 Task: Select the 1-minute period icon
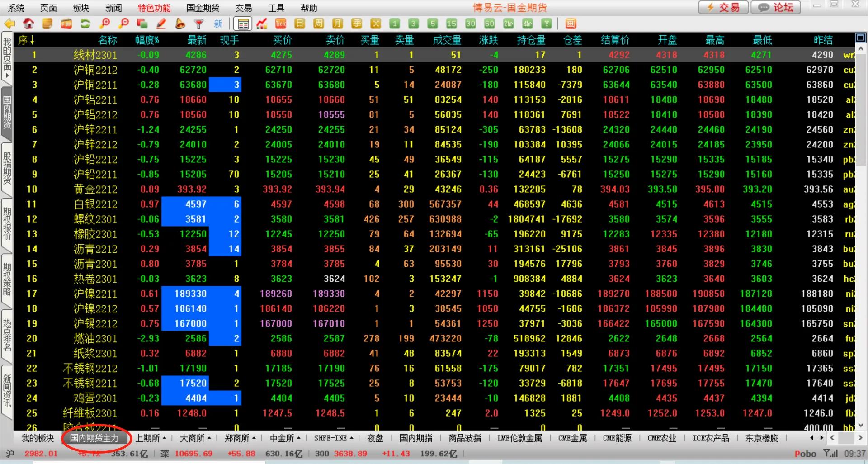point(395,24)
